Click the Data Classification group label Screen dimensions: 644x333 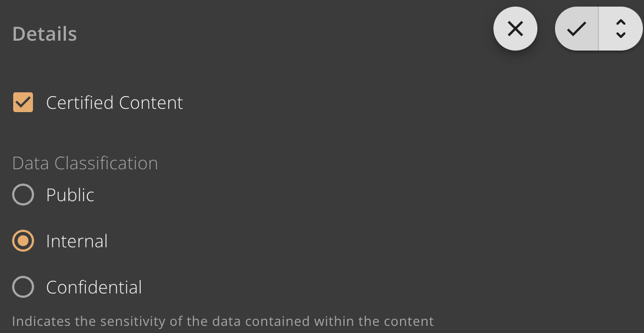point(85,163)
